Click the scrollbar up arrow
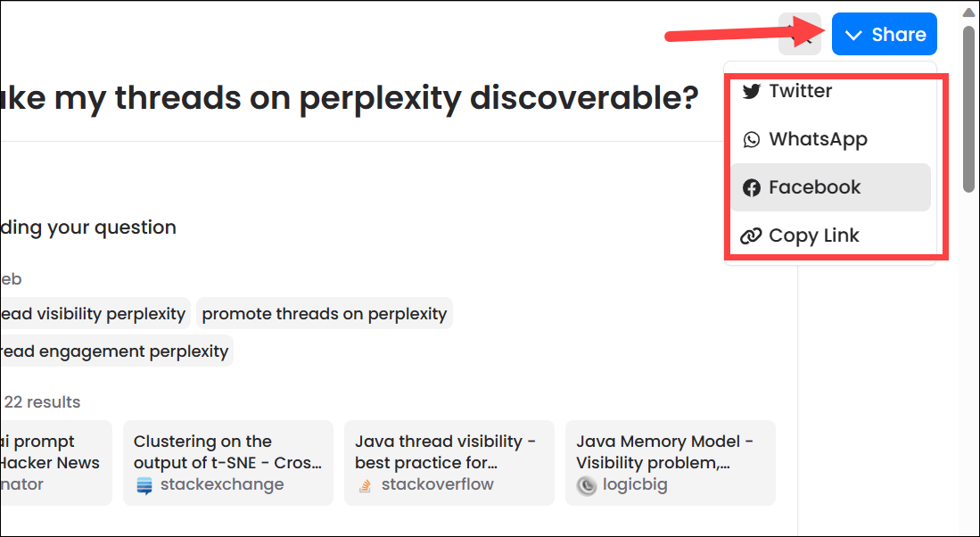 tap(968, 12)
